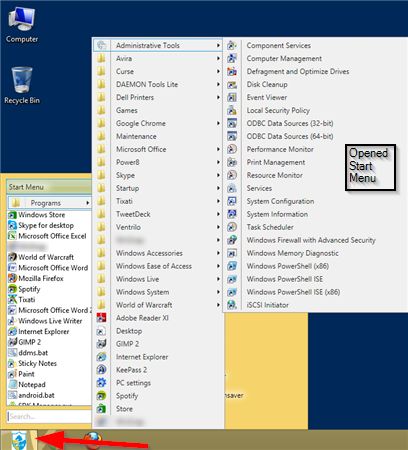
Task: Open the Ventrilo folder entry
Action: click(x=158, y=227)
